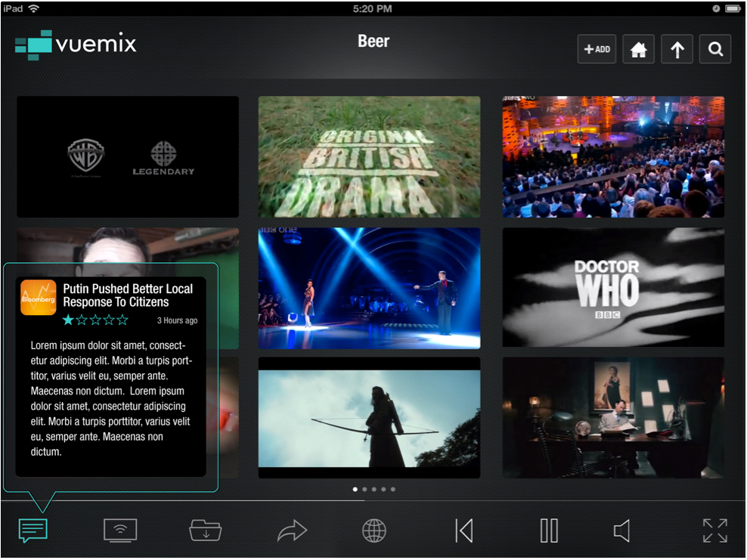Tap the iPad Wi-Fi status icon
Viewport: 747px width, 560px height.
coord(33,8)
